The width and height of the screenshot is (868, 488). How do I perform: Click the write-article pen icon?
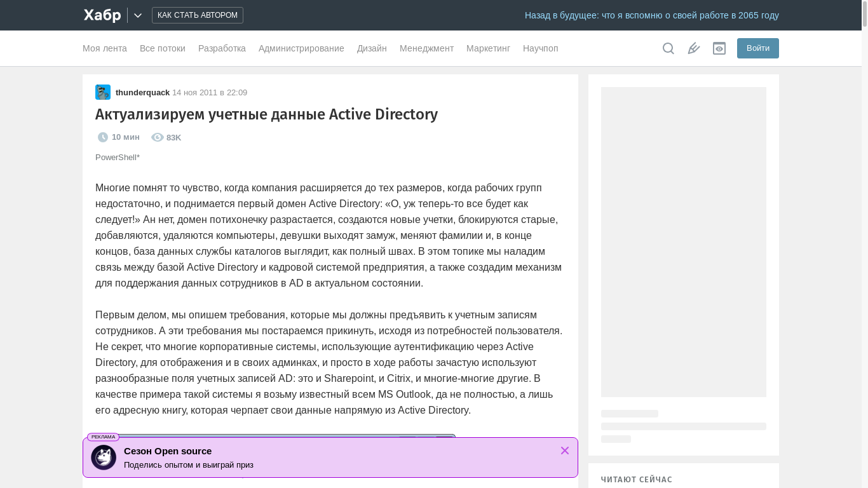[694, 48]
